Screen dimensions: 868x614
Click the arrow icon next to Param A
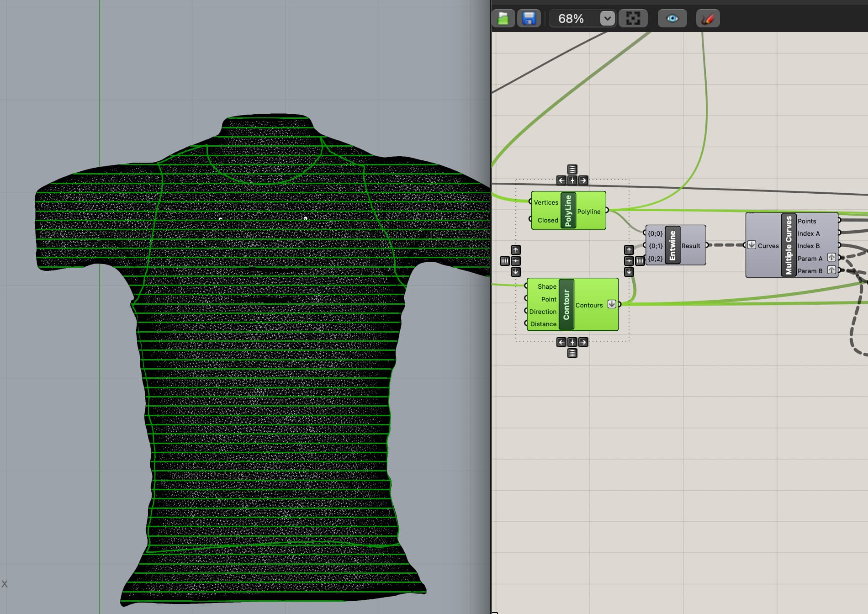coord(831,258)
